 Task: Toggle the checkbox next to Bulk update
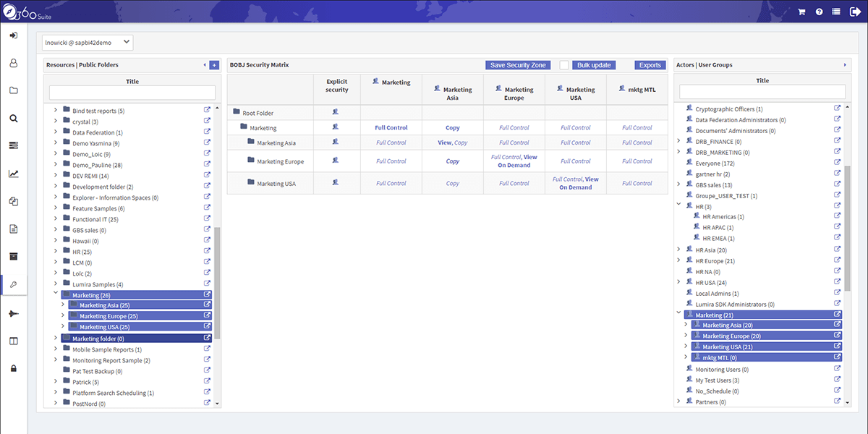pyautogui.click(x=563, y=64)
